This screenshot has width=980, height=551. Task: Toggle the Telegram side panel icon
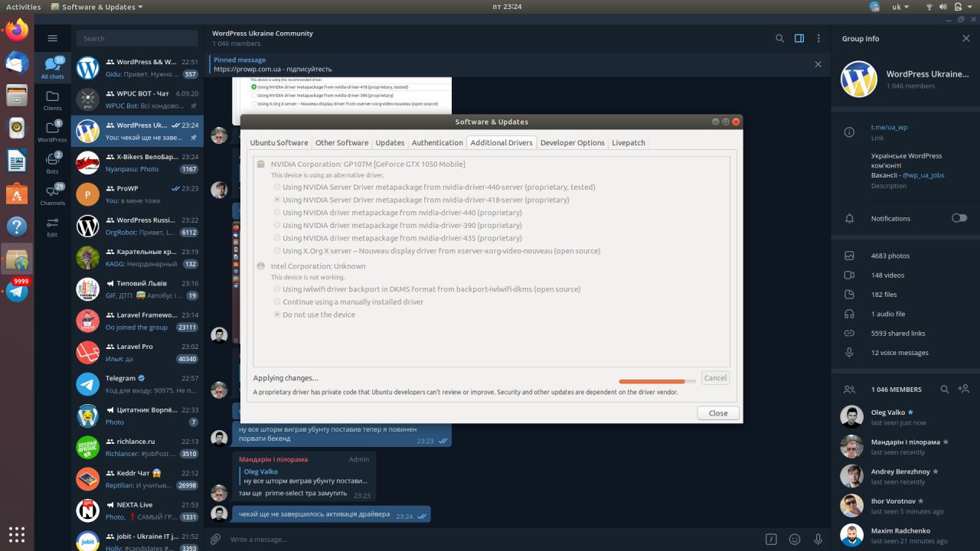[799, 38]
